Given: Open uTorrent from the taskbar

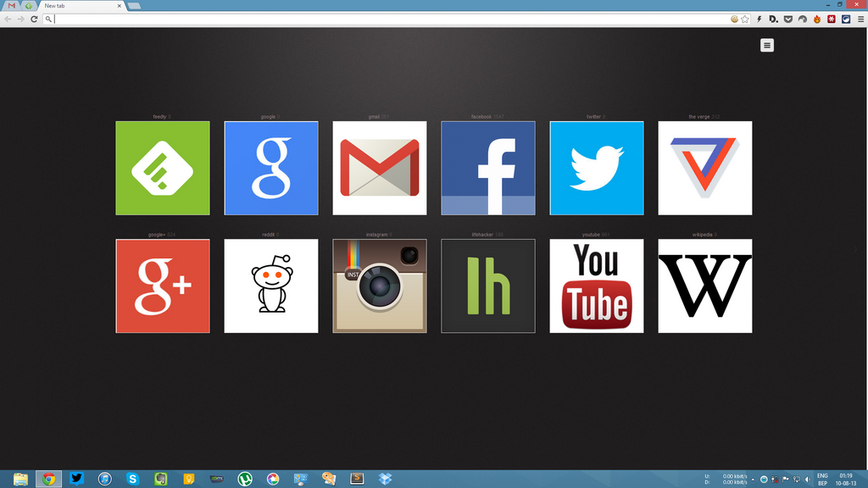Looking at the screenshot, I should tap(245, 479).
